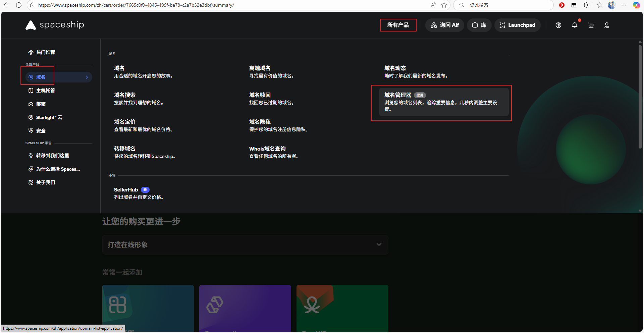Select Starlight 云 in sidebar

point(49,117)
